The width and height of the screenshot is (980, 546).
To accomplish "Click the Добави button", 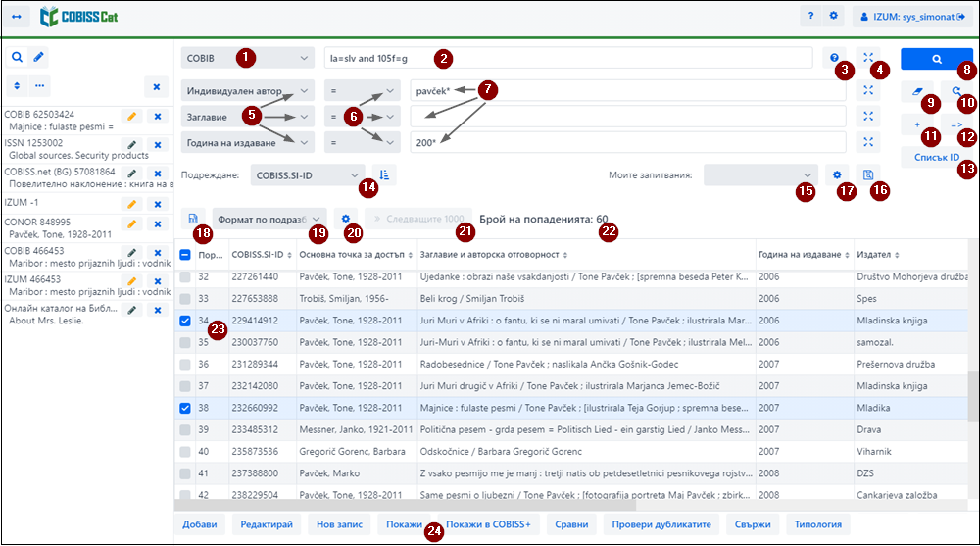I will 199,524.
